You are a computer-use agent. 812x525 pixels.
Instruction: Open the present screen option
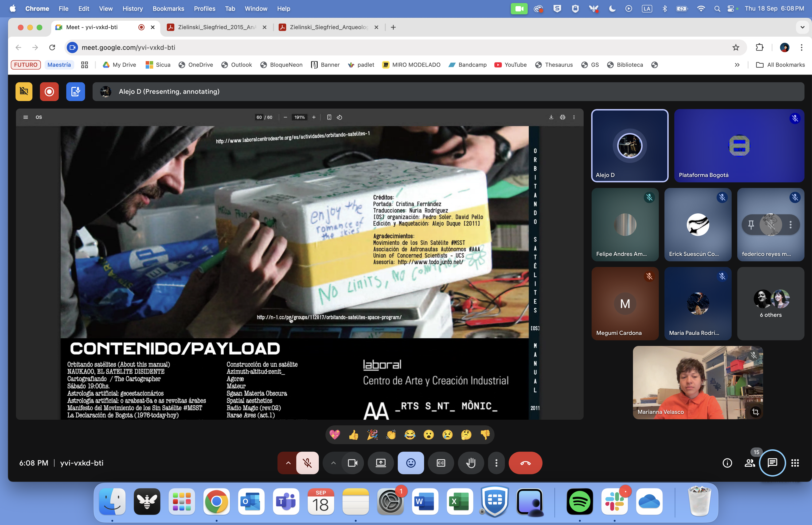(x=381, y=463)
